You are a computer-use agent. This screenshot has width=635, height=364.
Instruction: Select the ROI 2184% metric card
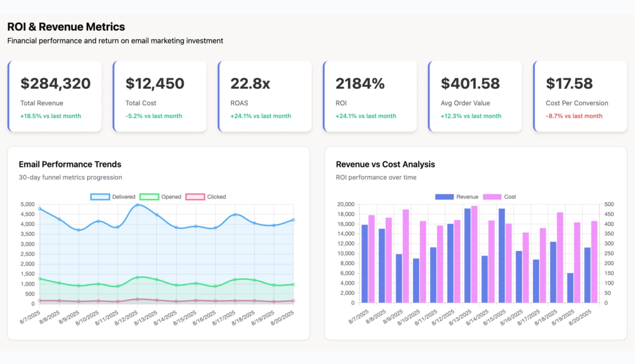pyautogui.click(x=370, y=96)
